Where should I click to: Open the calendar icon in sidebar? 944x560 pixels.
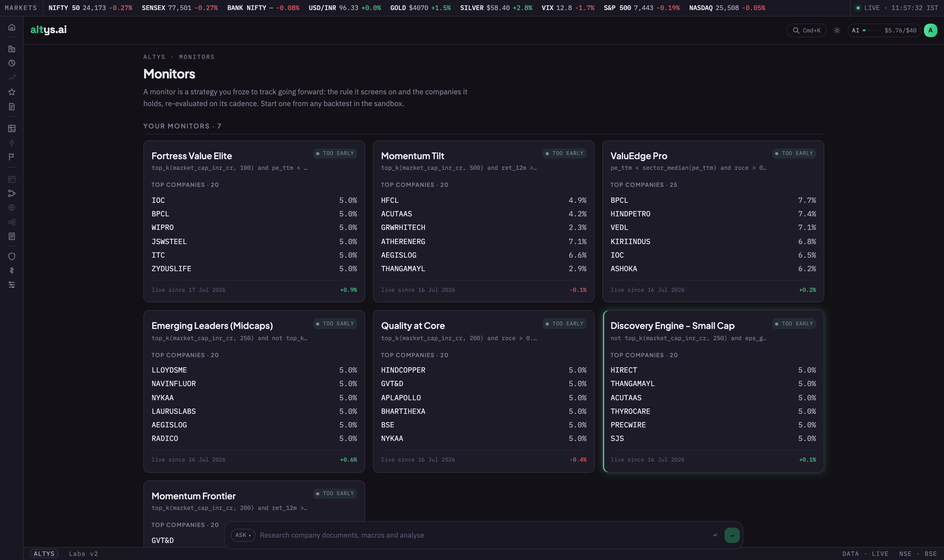[12, 179]
